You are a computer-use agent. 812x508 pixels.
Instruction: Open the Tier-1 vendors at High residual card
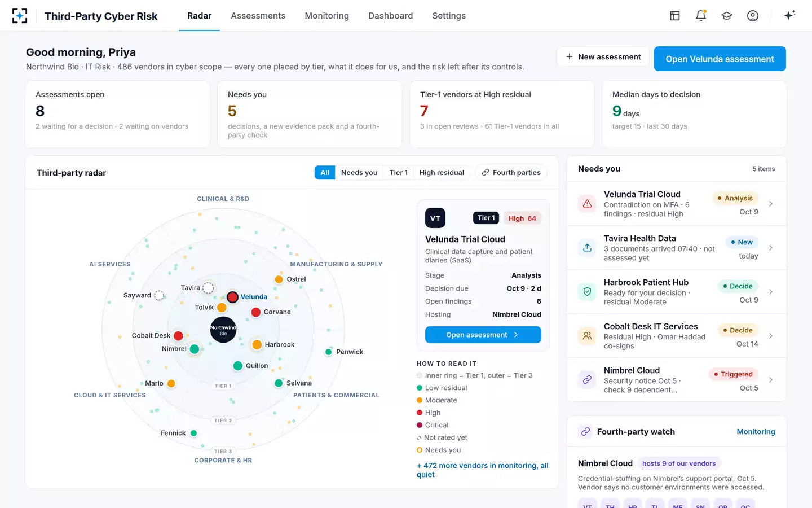click(502, 115)
